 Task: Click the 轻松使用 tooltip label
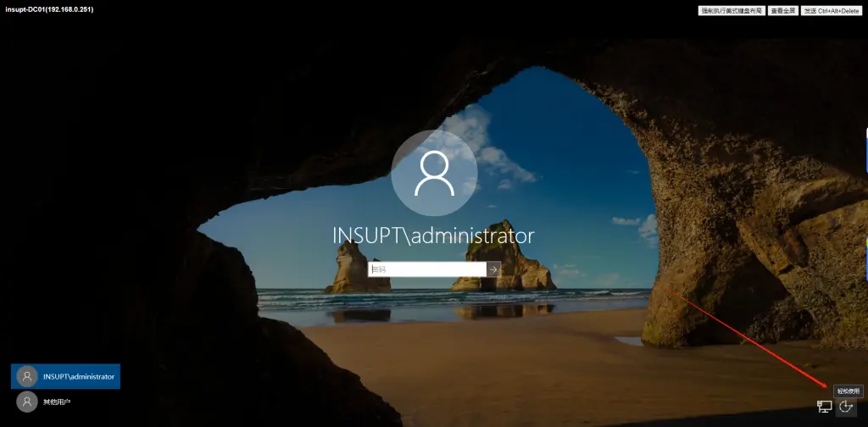click(x=848, y=391)
